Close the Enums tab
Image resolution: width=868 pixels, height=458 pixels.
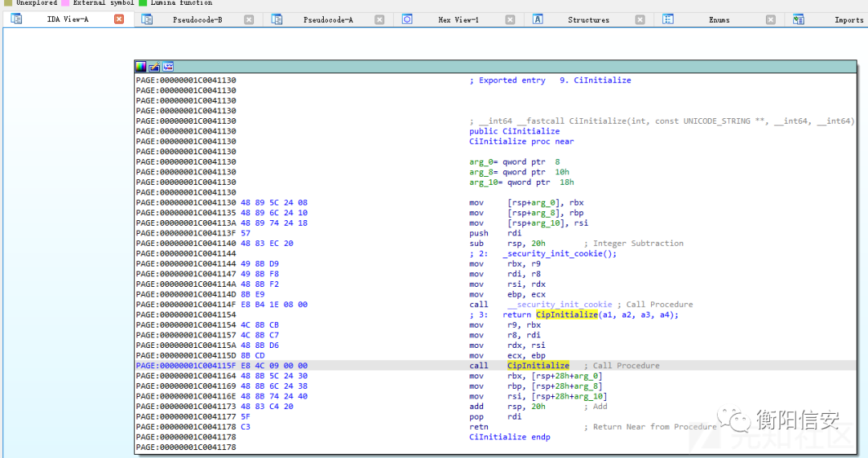771,20
